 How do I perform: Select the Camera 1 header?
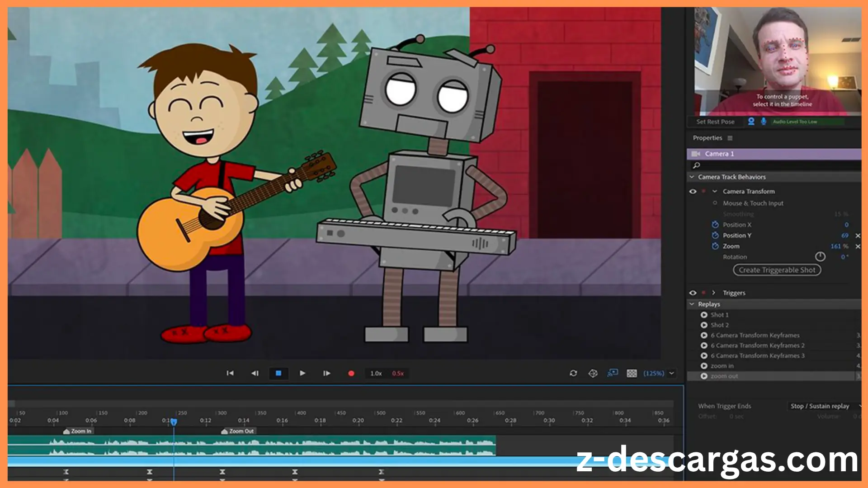[774, 154]
